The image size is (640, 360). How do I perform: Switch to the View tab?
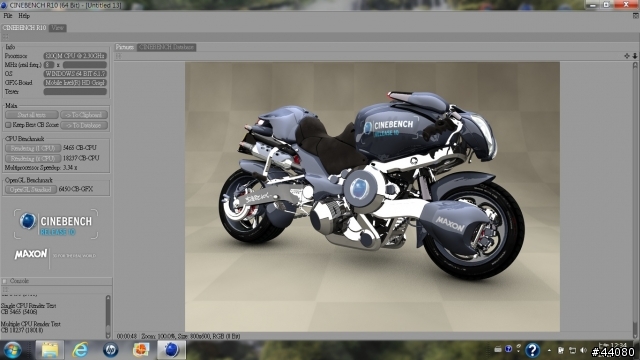[58, 28]
